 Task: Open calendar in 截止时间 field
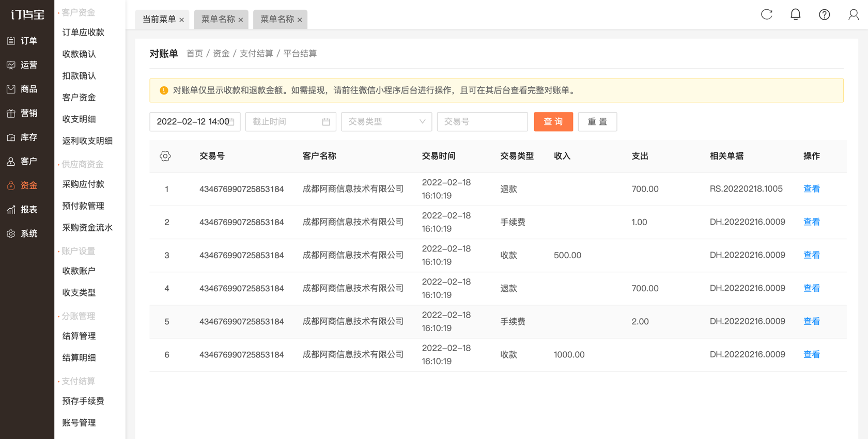[326, 122]
